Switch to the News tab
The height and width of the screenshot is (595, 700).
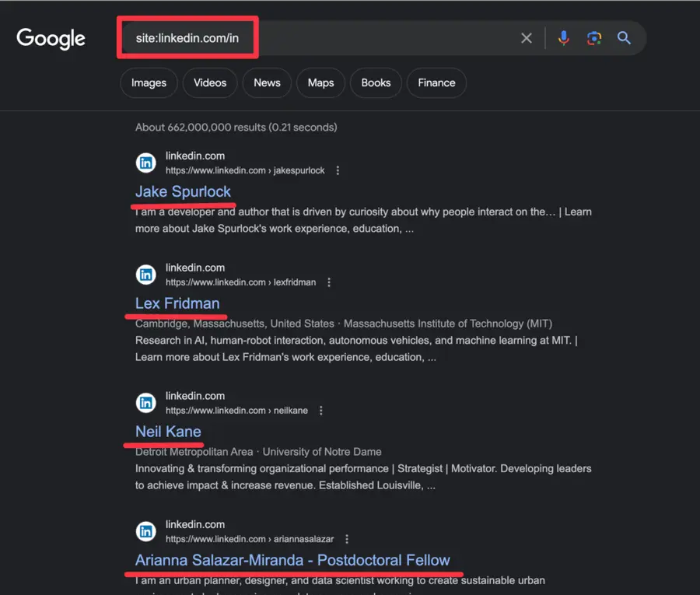coord(267,82)
